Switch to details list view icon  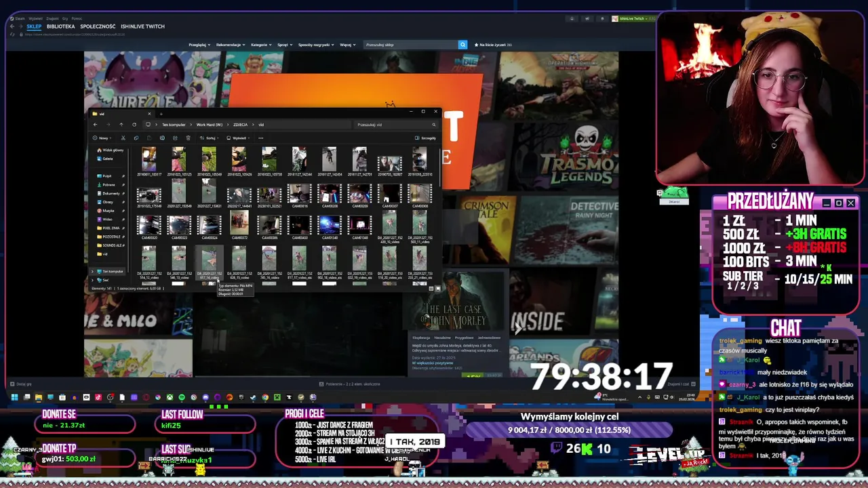click(x=431, y=289)
